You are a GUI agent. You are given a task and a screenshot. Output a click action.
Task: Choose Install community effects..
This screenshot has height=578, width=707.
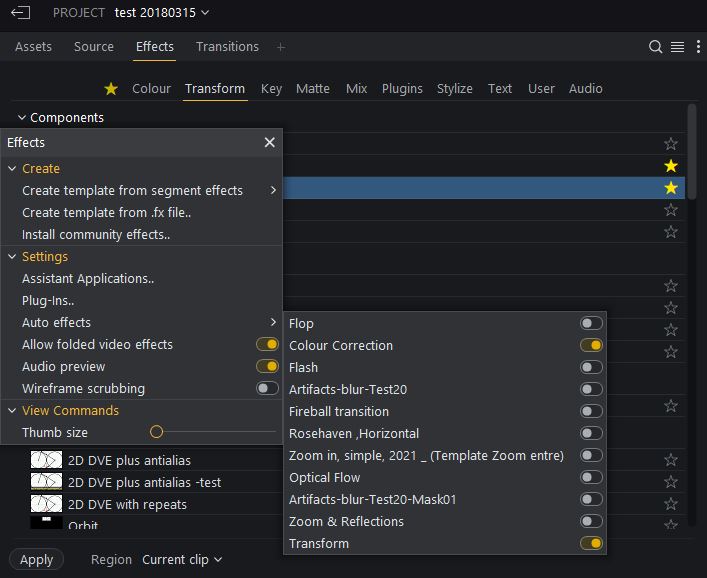[96, 234]
